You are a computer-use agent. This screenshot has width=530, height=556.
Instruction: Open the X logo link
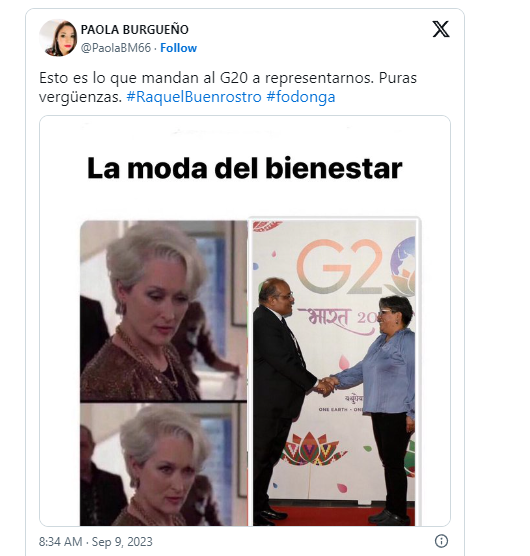(441, 29)
